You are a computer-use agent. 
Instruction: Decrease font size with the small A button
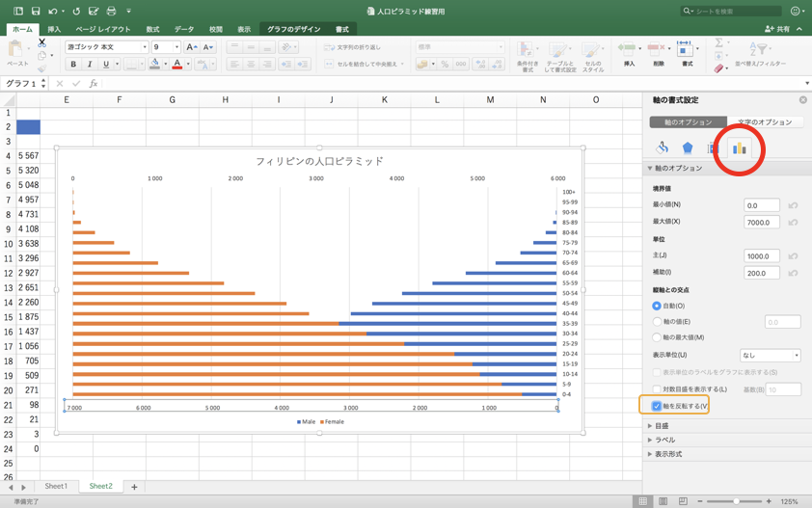tap(207, 47)
